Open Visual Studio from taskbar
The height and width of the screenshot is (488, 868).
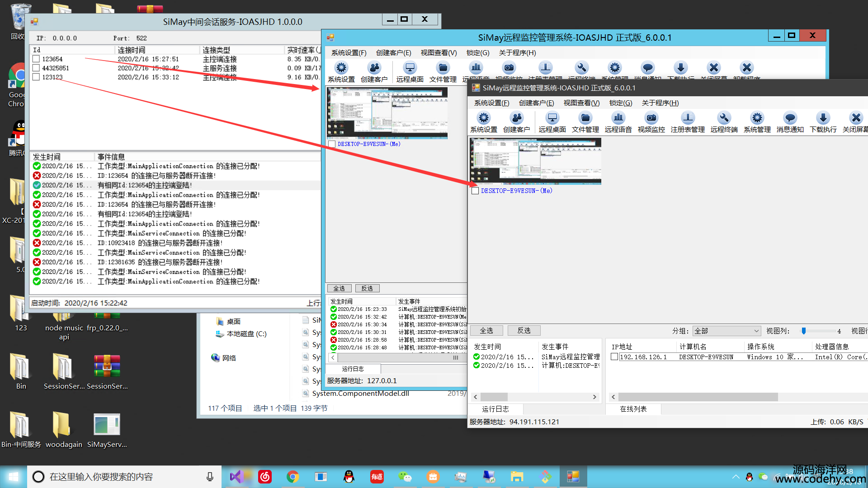[x=237, y=477]
